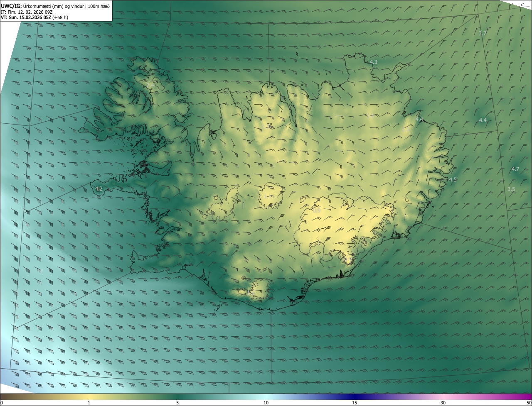Click the color scale tick label 10
The height and width of the screenshot is (406, 532).
(266, 403)
